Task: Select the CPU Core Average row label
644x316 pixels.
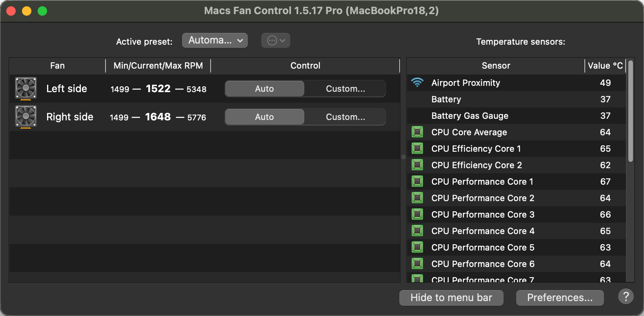Action: [469, 132]
